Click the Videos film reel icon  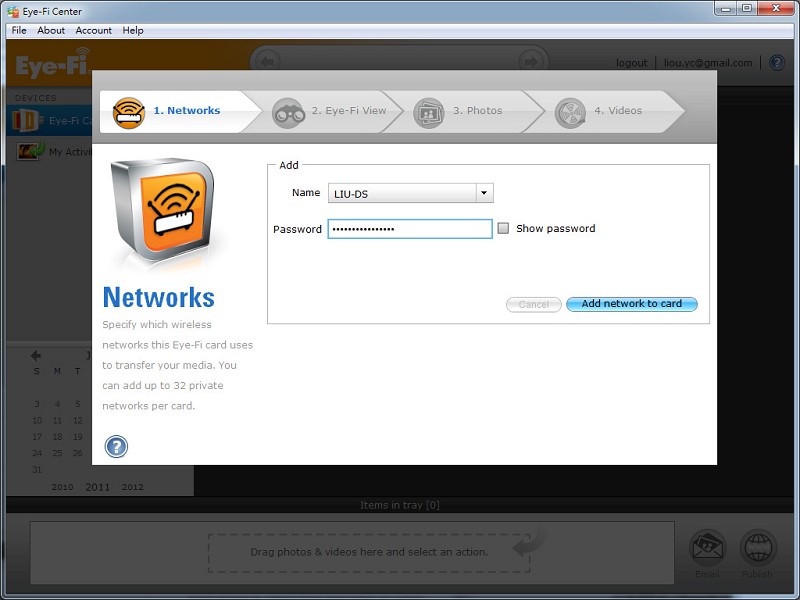tap(570, 113)
